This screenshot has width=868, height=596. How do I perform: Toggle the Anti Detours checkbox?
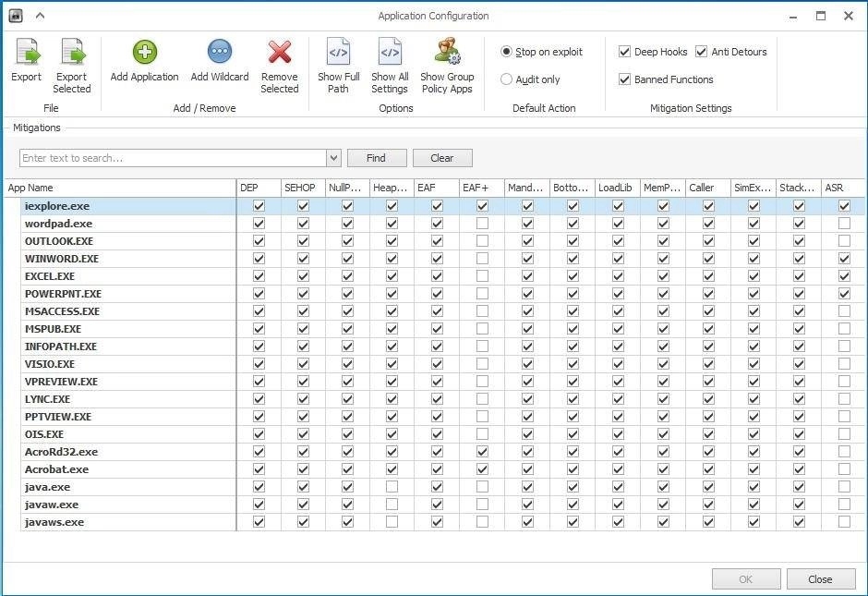pos(702,52)
